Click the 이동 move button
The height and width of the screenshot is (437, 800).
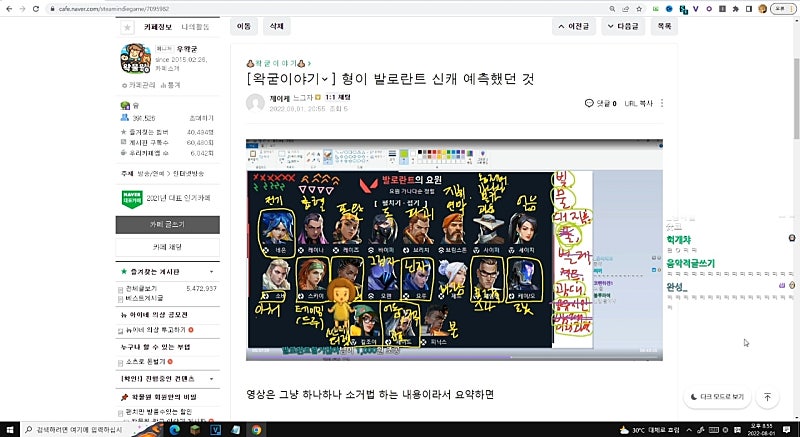[x=244, y=26]
